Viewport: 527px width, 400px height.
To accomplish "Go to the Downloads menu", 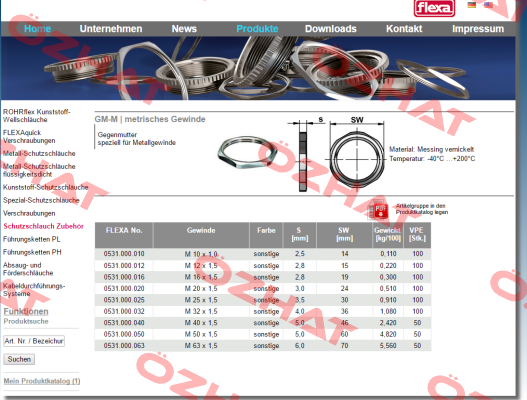I will tap(331, 29).
